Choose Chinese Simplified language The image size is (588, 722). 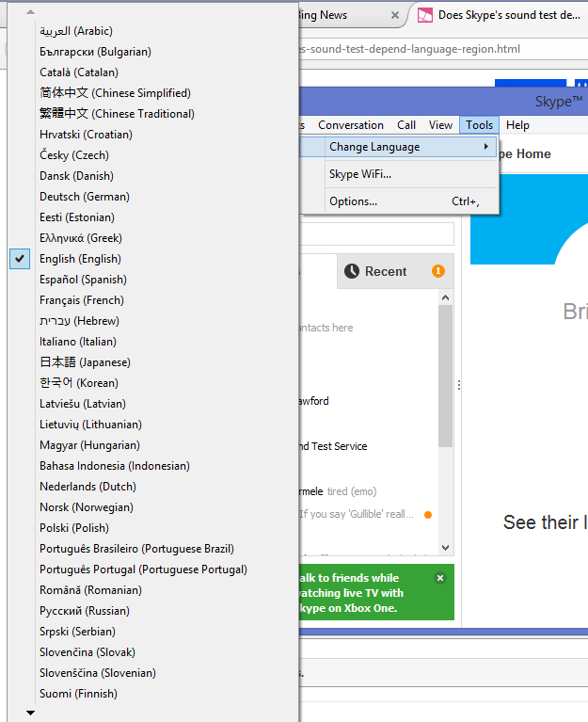point(115,93)
